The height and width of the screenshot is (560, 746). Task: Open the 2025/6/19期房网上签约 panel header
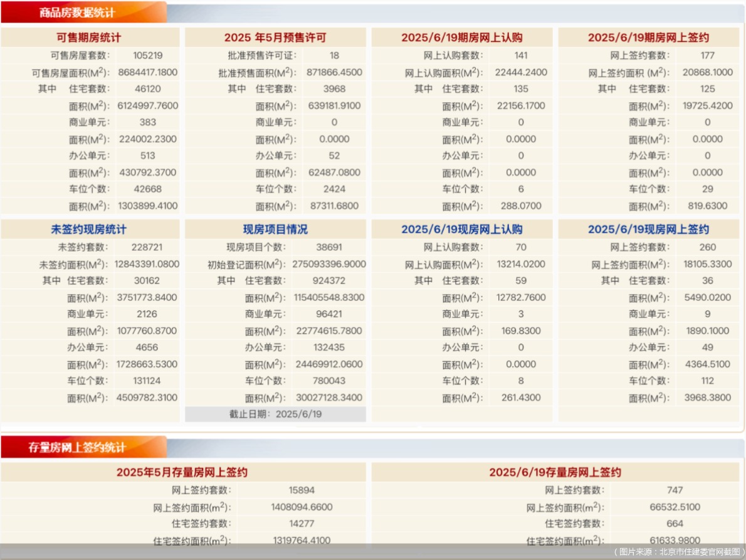pos(648,37)
